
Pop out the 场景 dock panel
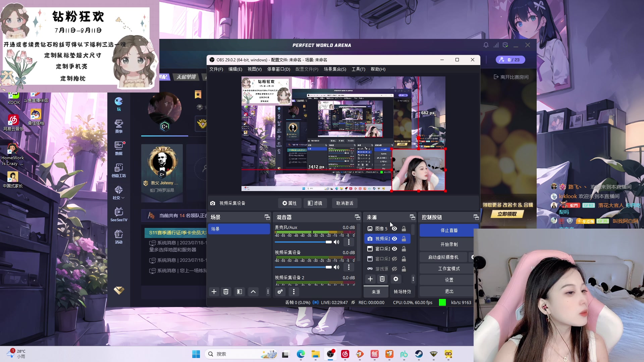coord(267,217)
